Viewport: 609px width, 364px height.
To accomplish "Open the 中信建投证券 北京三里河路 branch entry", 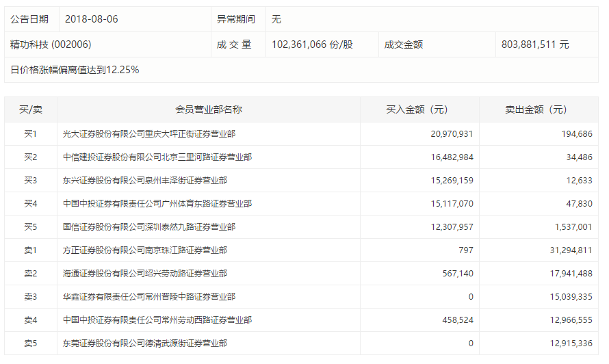I will pyautogui.click(x=157, y=157).
